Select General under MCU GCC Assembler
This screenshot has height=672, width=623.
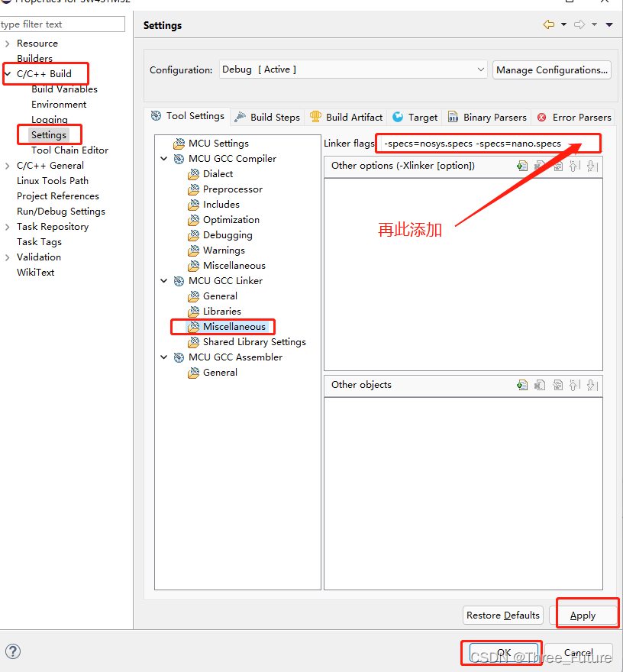220,373
